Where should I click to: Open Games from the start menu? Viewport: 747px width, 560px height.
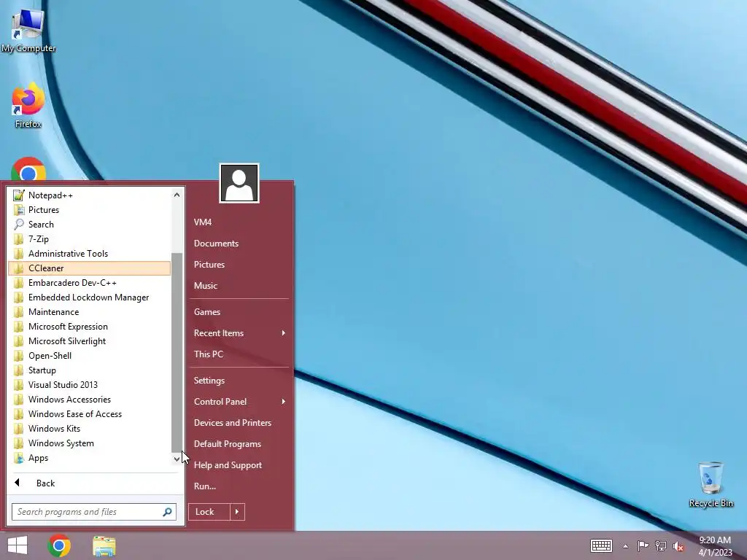[x=239, y=312]
